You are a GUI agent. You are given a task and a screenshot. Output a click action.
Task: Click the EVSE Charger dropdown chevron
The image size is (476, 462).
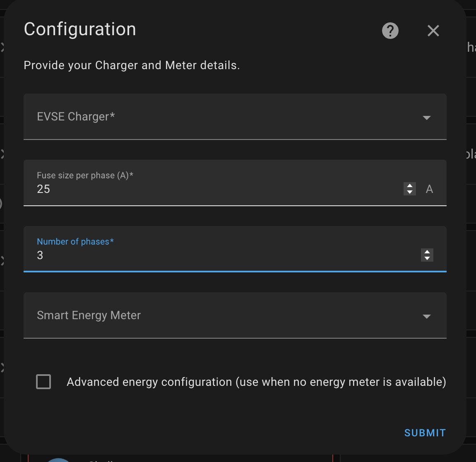427,118
